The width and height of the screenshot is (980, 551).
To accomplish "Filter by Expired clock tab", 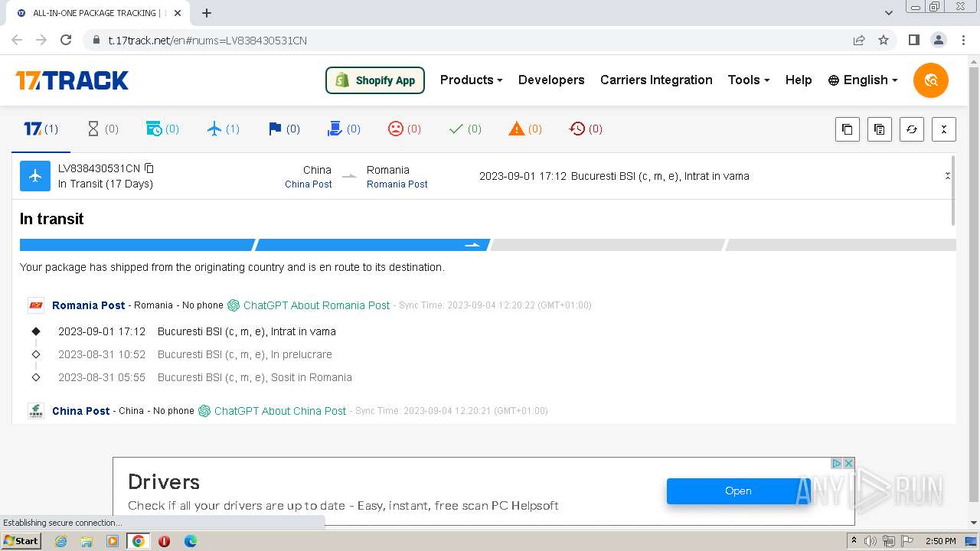I will click(586, 129).
